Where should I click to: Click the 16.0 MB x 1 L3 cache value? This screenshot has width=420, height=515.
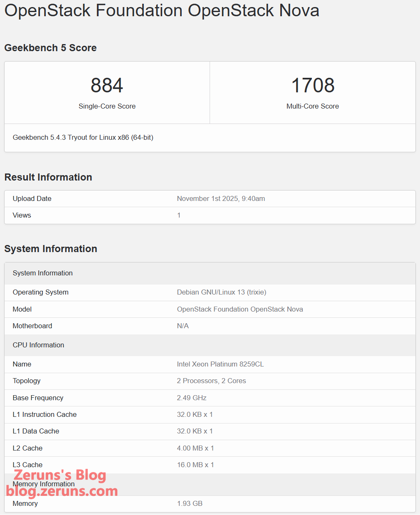click(195, 465)
